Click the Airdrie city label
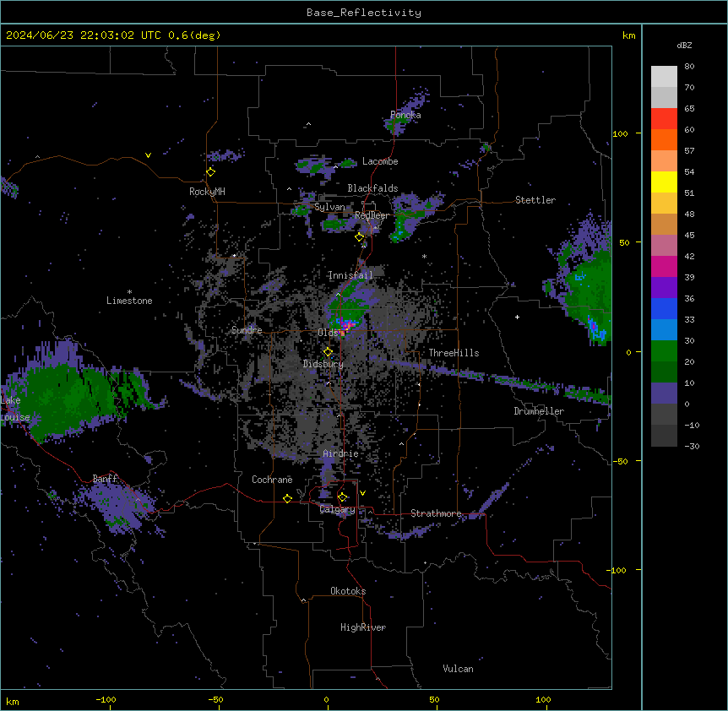This screenshot has width=728, height=711. [341, 453]
